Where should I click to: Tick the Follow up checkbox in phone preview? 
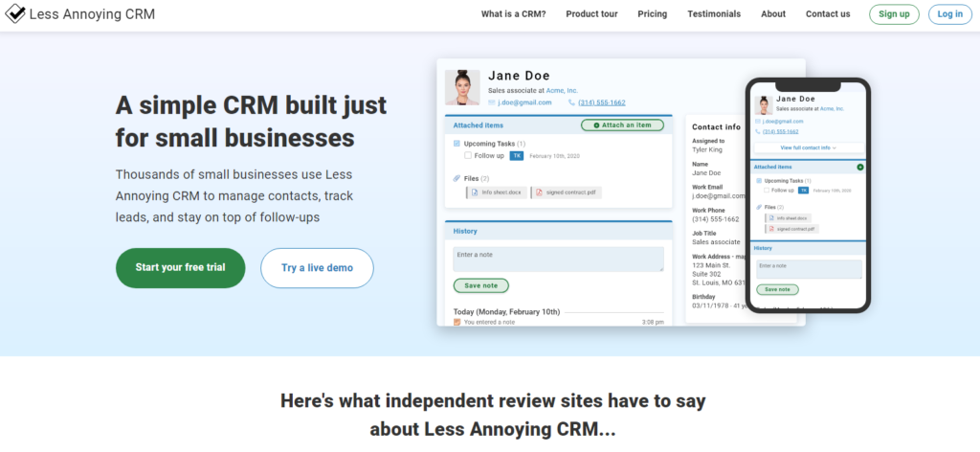pyautogui.click(x=767, y=190)
